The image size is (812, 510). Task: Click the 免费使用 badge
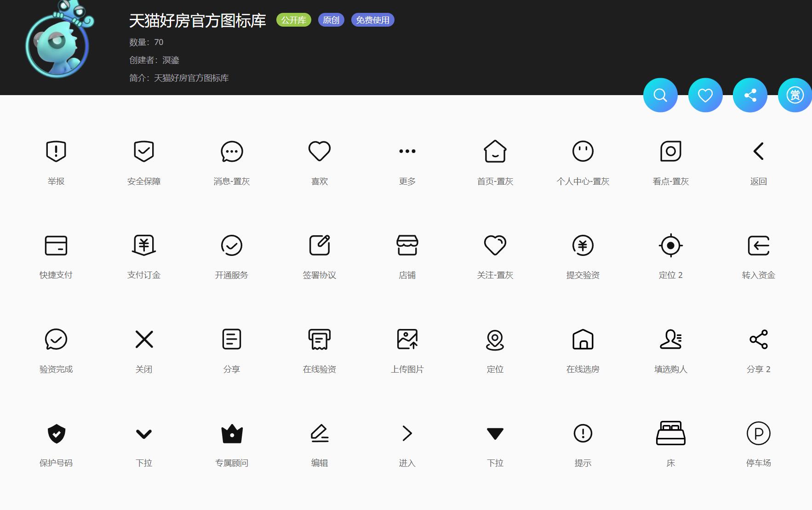[372, 20]
